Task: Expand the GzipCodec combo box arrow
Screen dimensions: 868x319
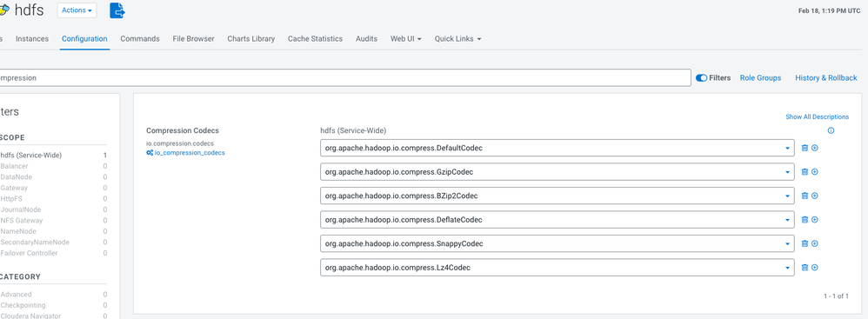Action: point(787,172)
